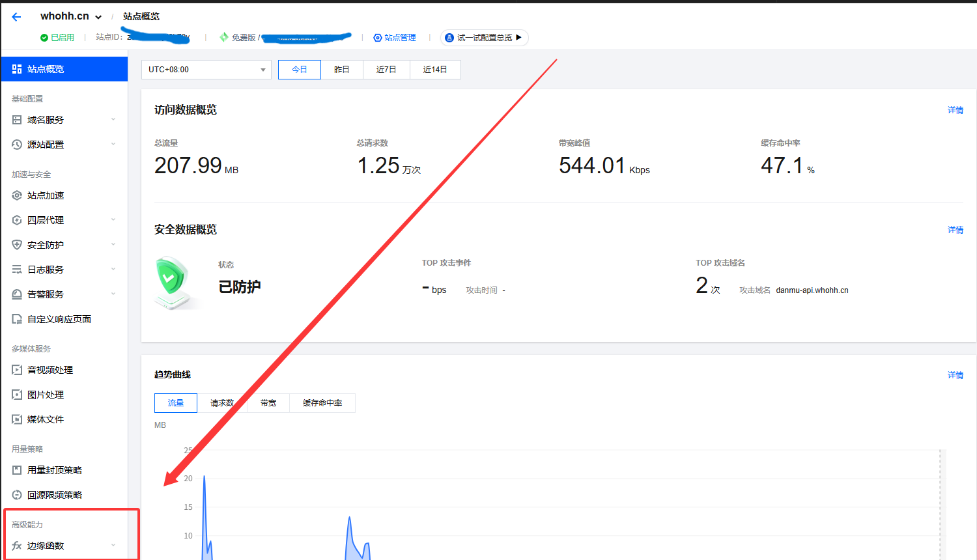The image size is (977, 560).
Task: Open the 站点概览 sidebar menu item
Action: [x=64, y=69]
